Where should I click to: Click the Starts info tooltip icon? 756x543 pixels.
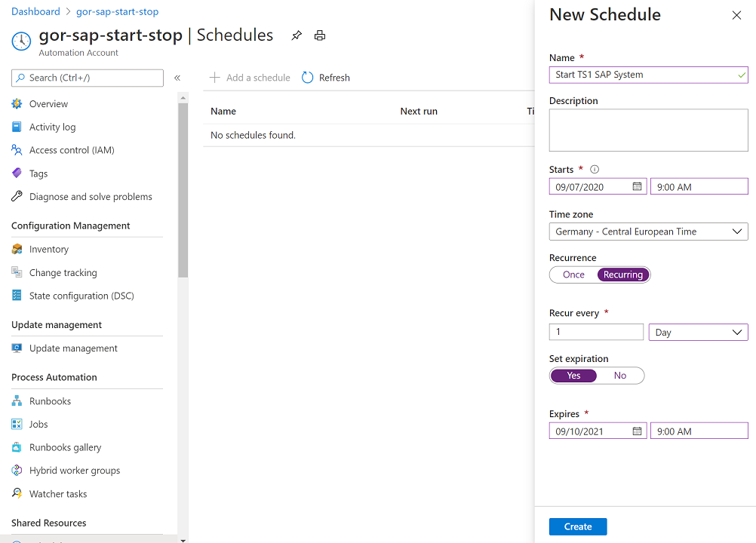[x=595, y=169]
